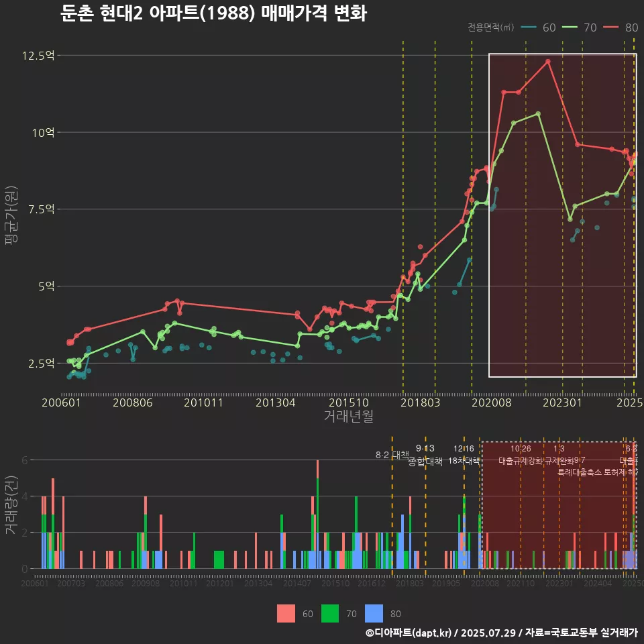This screenshot has width=644, height=644.
Task: Click the green 70 line swatch in top legend
Action: (x=570, y=27)
